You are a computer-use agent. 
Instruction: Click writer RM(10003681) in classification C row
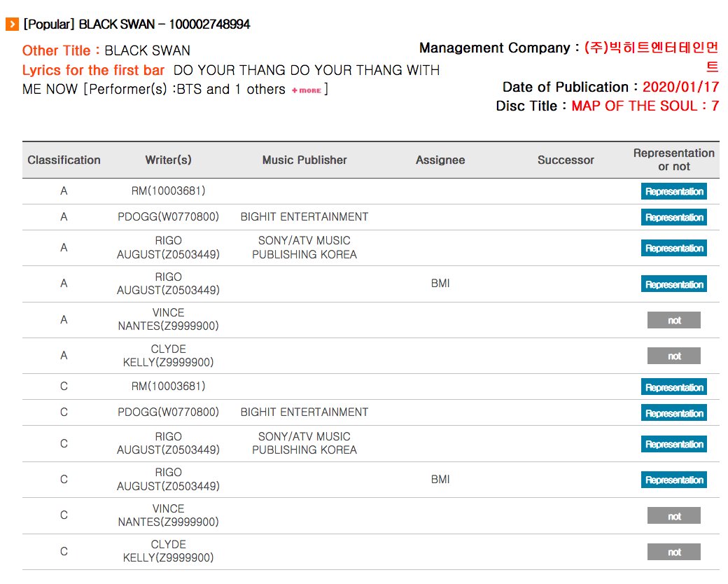pyautogui.click(x=168, y=386)
